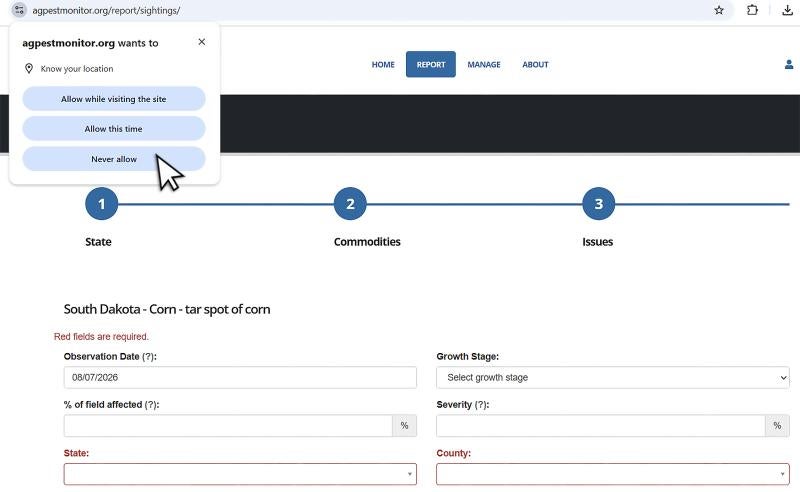Click the location pin icon in the permission prompt

click(29, 68)
